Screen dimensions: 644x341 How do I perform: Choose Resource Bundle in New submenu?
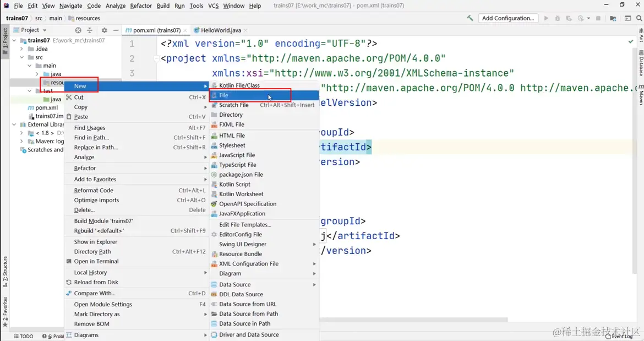click(264, 254)
